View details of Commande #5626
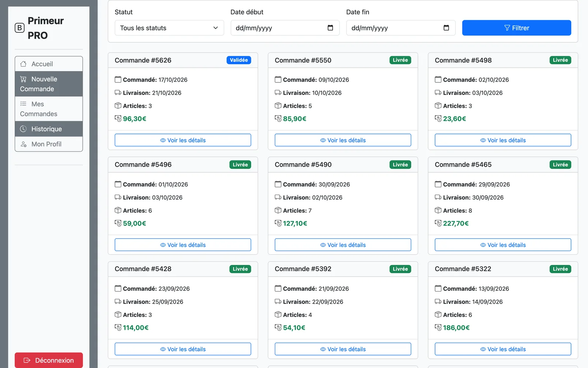 (x=183, y=140)
